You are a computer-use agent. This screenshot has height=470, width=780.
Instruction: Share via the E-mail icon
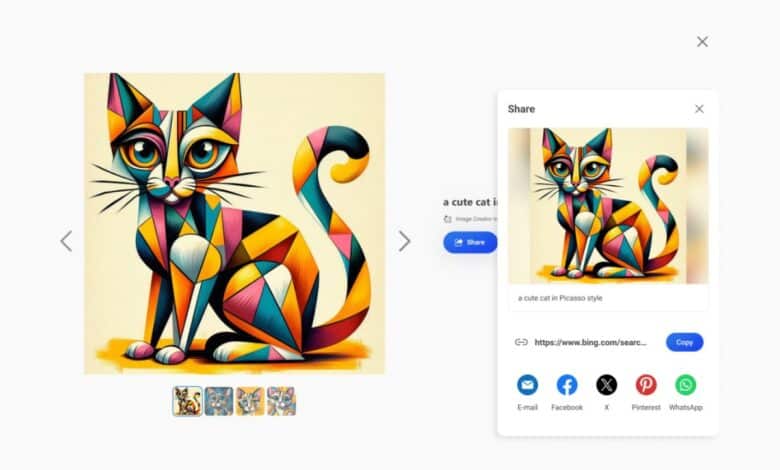click(x=527, y=385)
